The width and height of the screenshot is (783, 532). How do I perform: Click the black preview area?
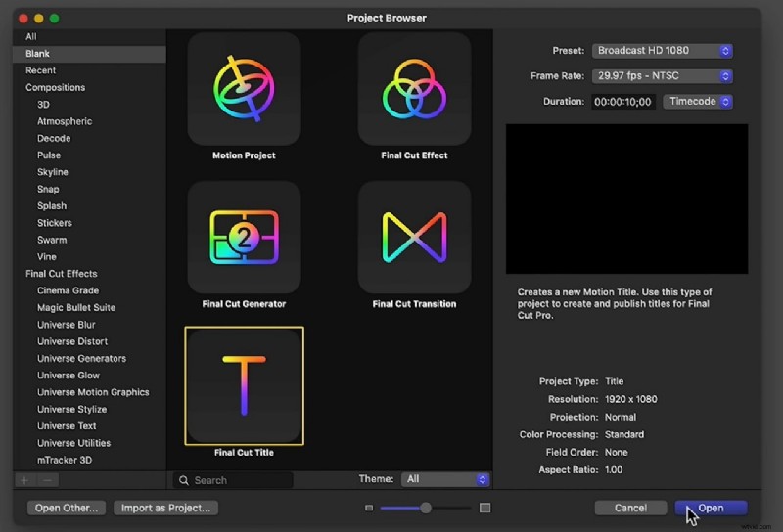coord(626,199)
